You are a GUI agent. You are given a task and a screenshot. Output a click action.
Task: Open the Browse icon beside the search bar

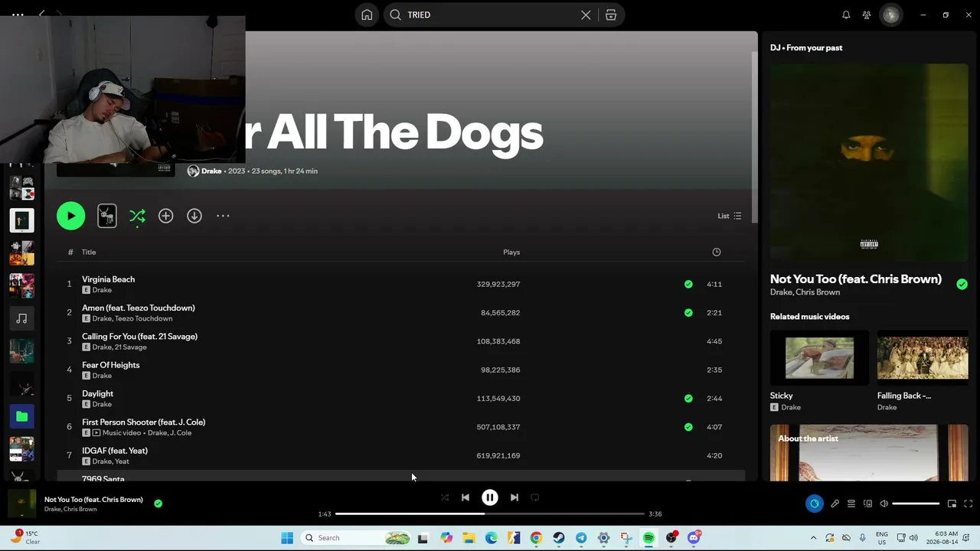(x=611, y=15)
